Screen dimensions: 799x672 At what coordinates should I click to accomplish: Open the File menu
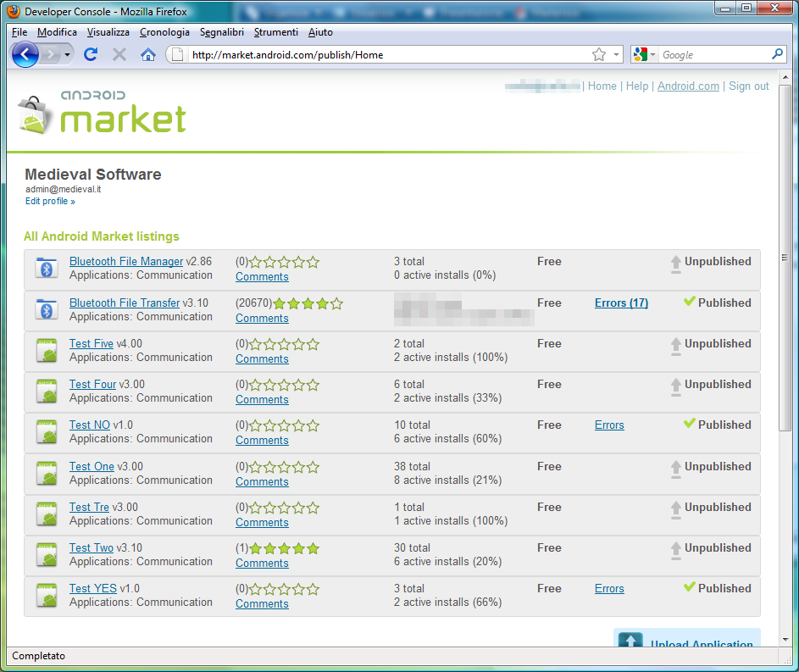pos(19,32)
